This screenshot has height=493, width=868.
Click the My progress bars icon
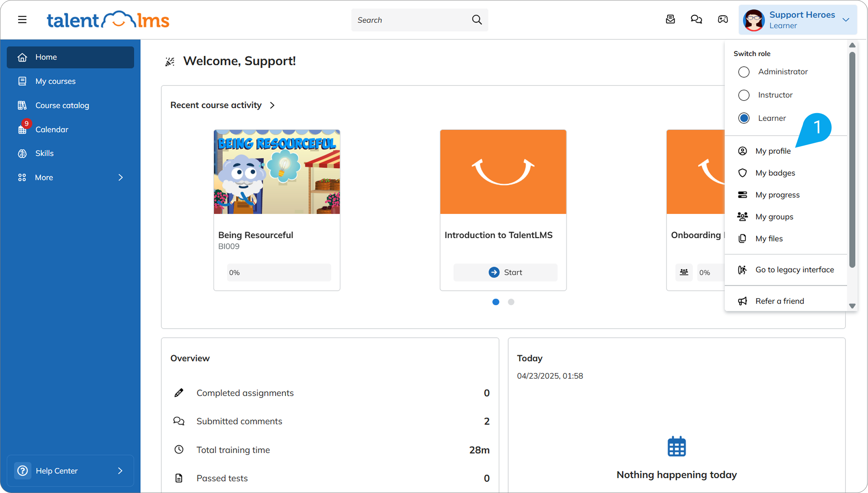point(742,194)
